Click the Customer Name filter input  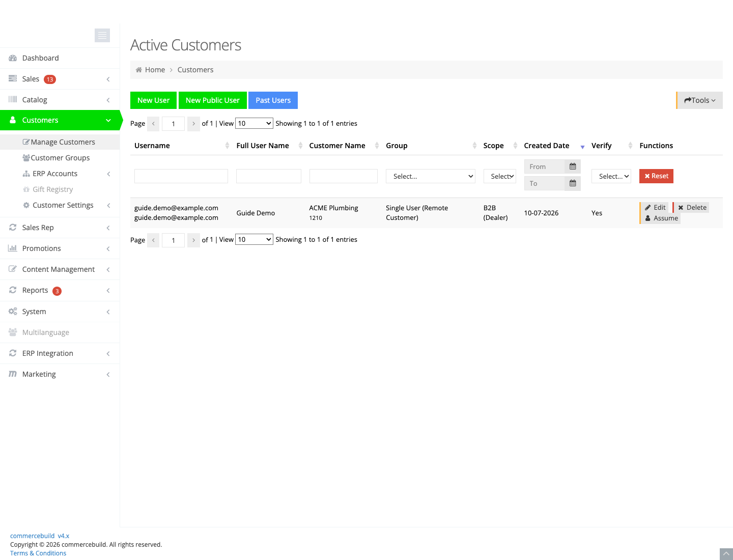pos(344,176)
